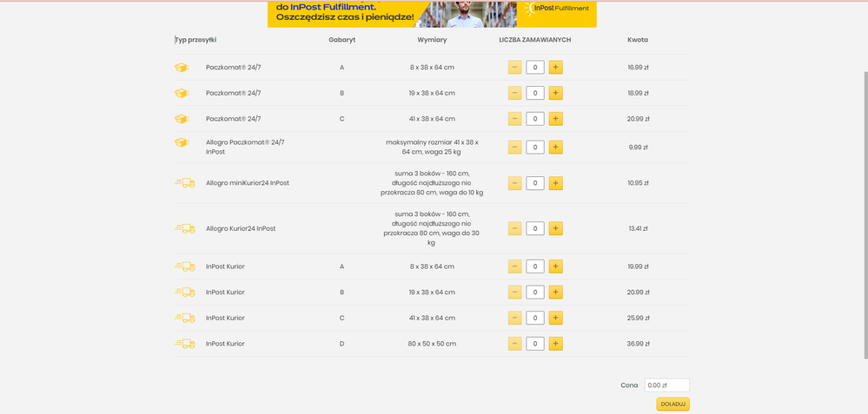This screenshot has height=414, width=868.
Task: Click minus for Allegro miniKurier24 InPost
Action: 515,183
